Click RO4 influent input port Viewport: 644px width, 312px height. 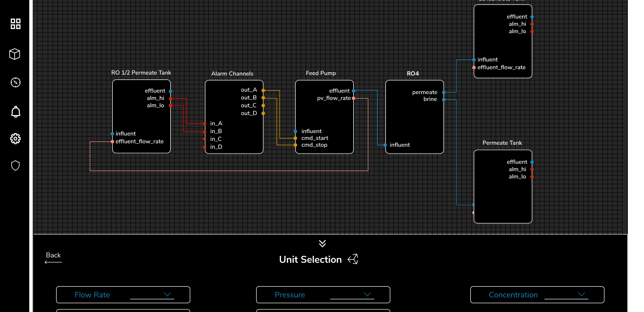coord(385,145)
